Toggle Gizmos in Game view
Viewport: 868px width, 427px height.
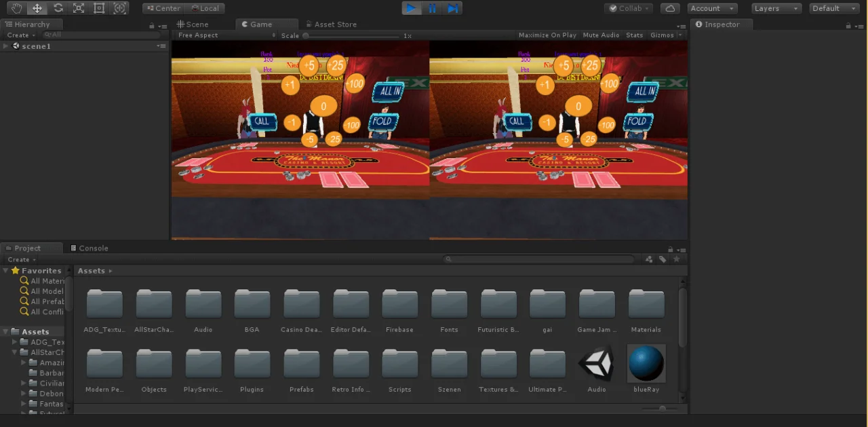click(x=661, y=35)
